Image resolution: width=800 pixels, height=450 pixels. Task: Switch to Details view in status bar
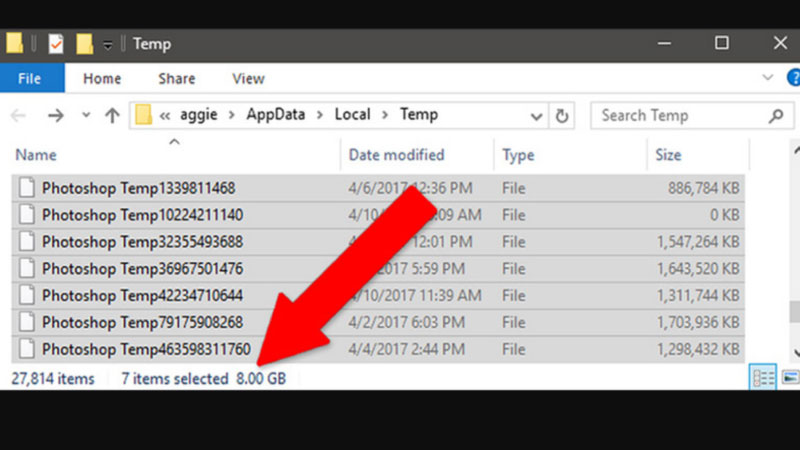(x=762, y=377)
